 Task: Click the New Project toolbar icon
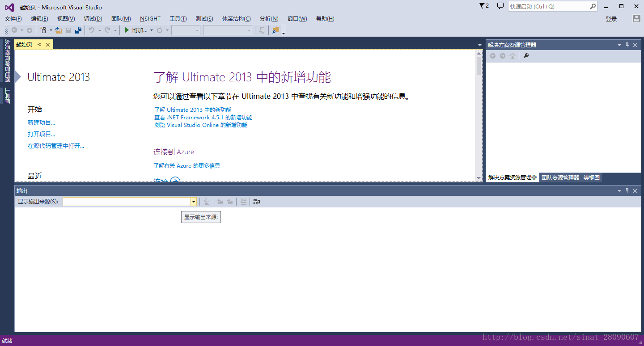point(43,30)
